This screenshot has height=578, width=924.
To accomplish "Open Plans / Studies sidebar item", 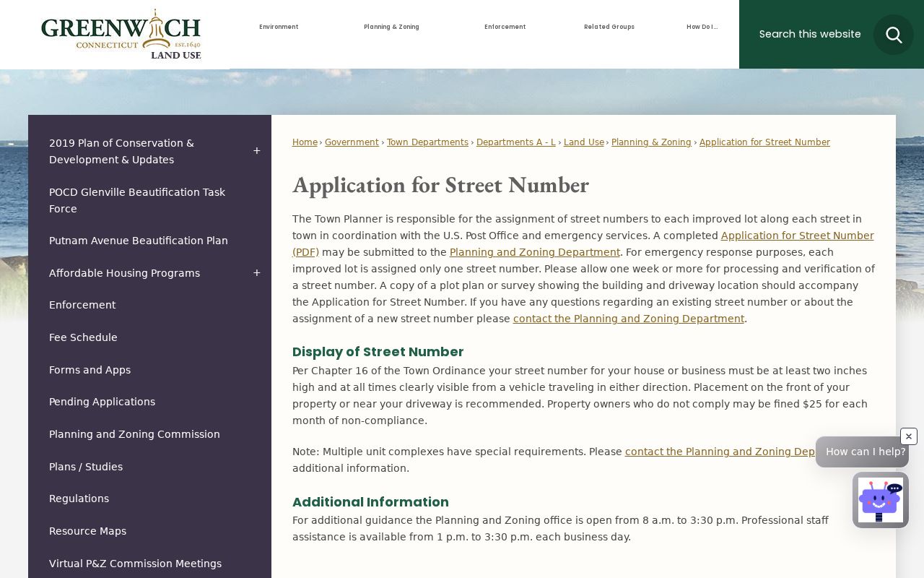I will [x=86, y=467].
